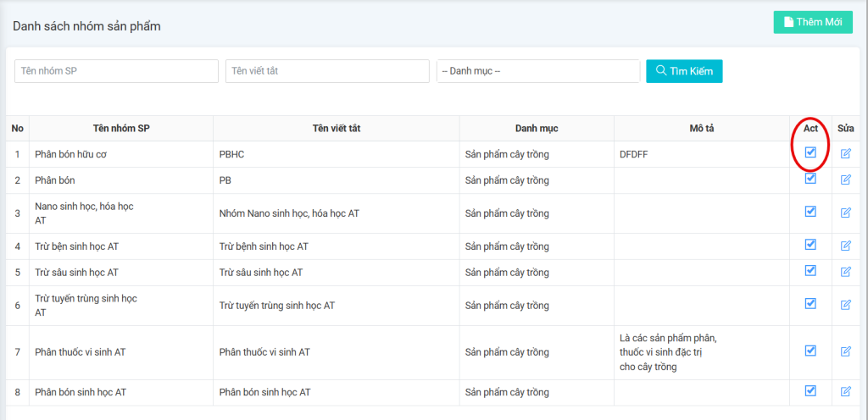This screenshot has height=420, width=868.
Task: Click the Tên nhóm SP column header
Action: 121,129
